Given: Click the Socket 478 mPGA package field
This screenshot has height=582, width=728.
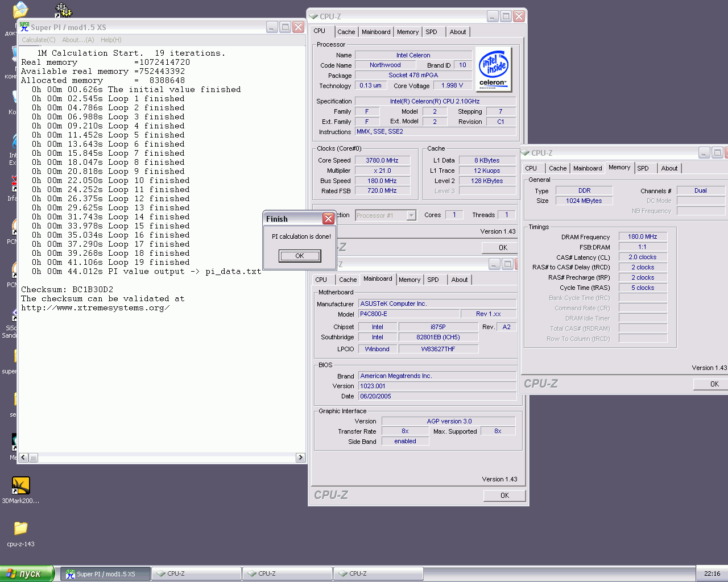Looking at the screenshot, I should coord(413,75).
